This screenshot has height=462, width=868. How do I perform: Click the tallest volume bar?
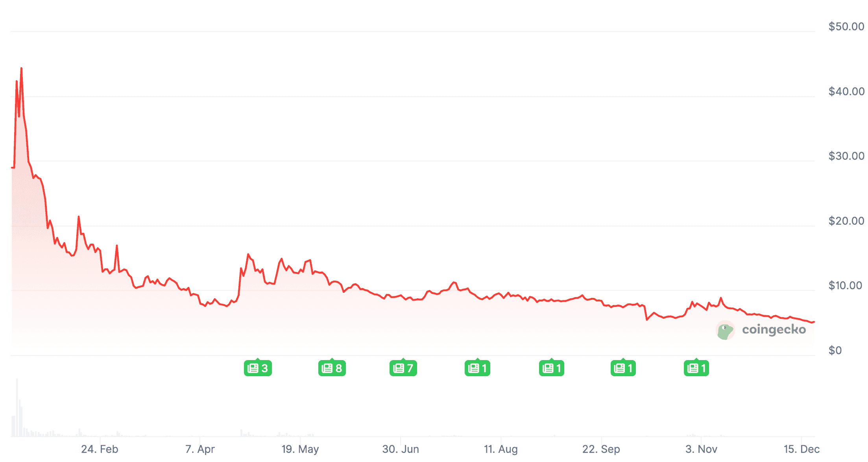pyautogui.click(x=17, y=407)
